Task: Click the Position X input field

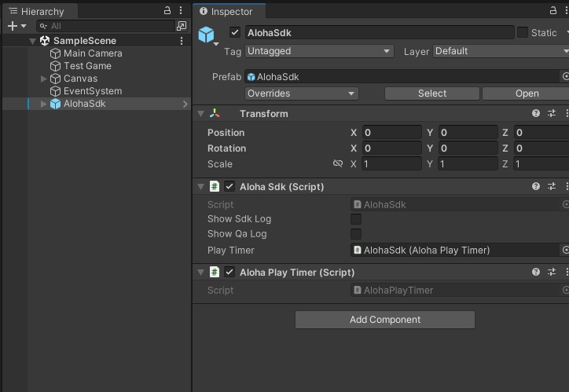Action: click(391, 133)
